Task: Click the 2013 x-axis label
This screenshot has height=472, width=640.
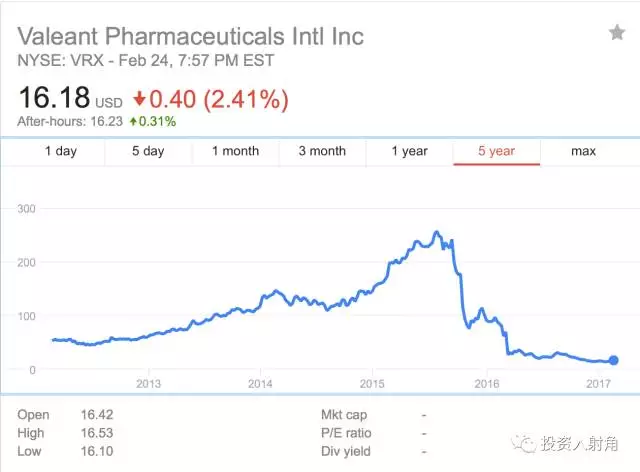Action: coord(148,385)
